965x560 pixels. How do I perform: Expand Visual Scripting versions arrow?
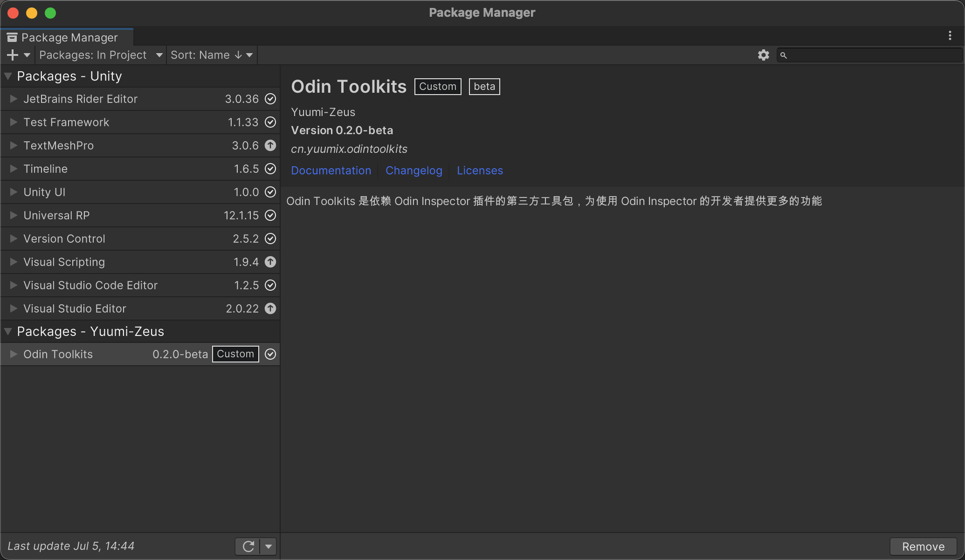[x=14, y=262]
